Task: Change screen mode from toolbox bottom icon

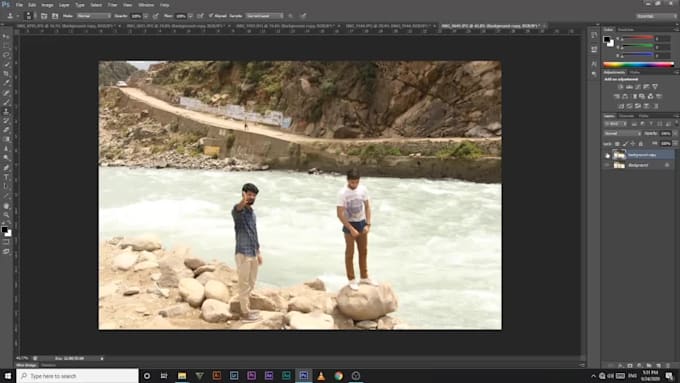Action: 6,252
